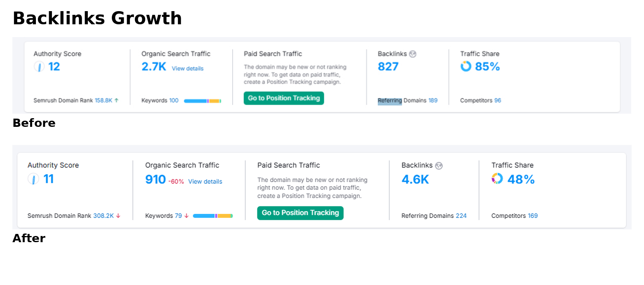Click the 4.6K backlinks value
Viewport: 644px width, 285px height.
pyautogui.click(x=415, y=180)
